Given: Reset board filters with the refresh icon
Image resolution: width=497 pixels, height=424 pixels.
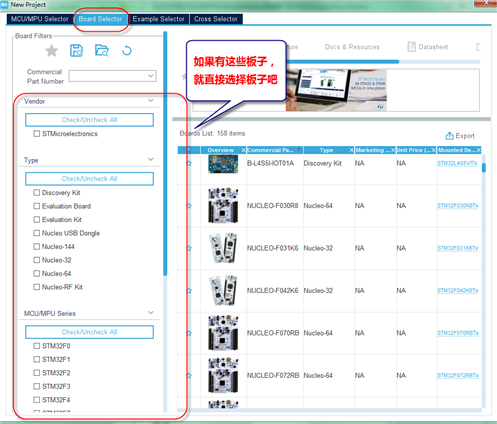Looking at the screenshot, I should click(x=127, y=51).
